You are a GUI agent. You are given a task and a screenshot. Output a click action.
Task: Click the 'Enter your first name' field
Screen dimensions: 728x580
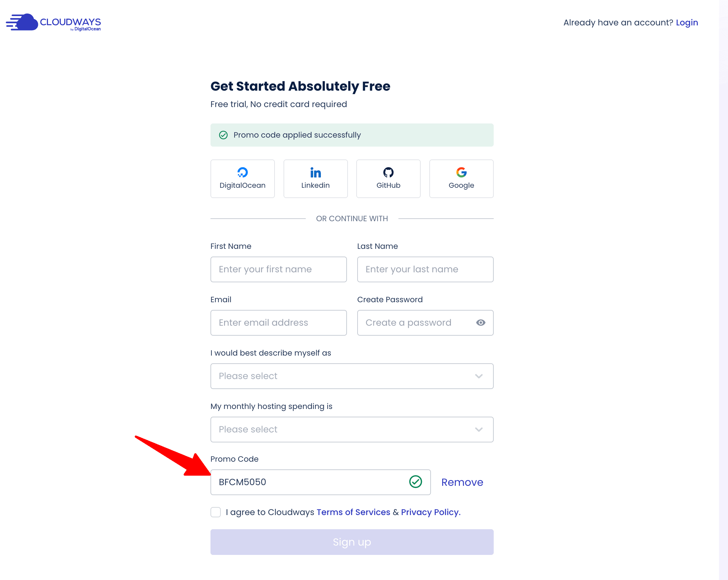[x=278, y=269]
